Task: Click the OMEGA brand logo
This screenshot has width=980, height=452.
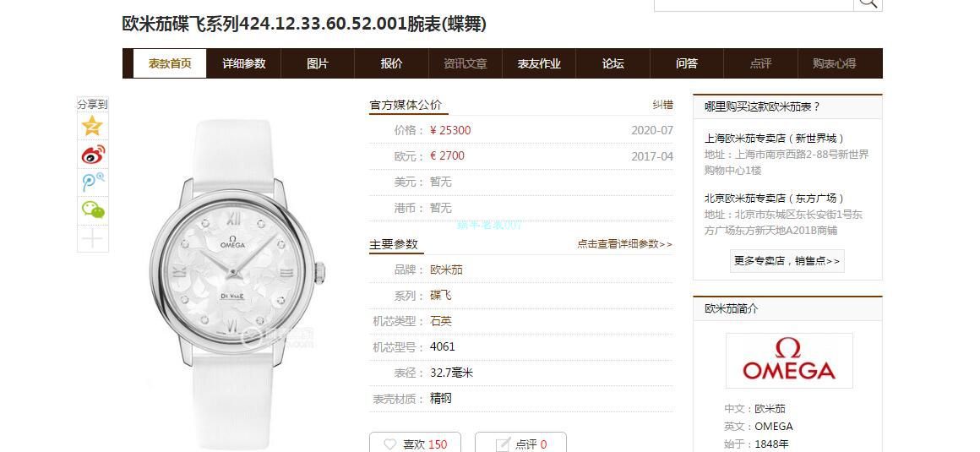Action: tap(789, 361)
